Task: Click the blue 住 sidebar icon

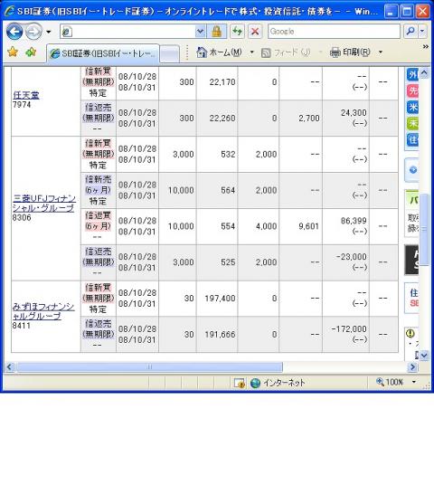Action: [413, 139]
